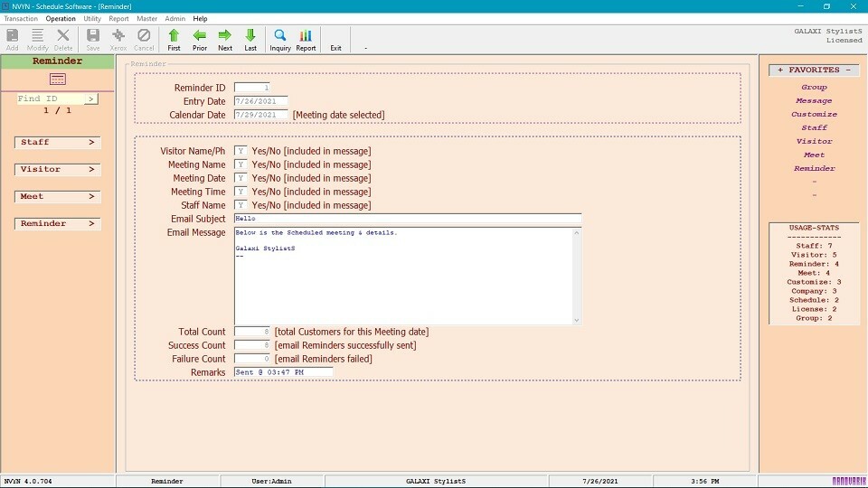Viewport: 868px width, 488px height.
Task: Go to Prior record arrow
Action: pyautogui.click(x=200, y=40)
